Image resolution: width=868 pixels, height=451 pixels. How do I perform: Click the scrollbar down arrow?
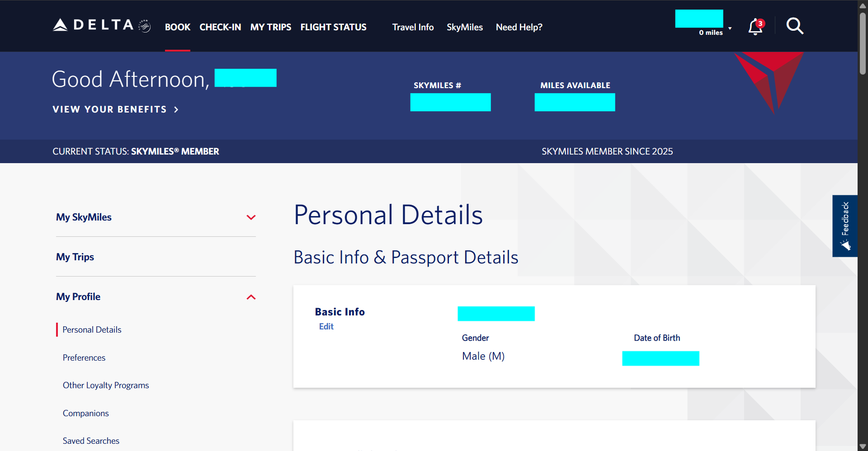[x=862, y=446]
